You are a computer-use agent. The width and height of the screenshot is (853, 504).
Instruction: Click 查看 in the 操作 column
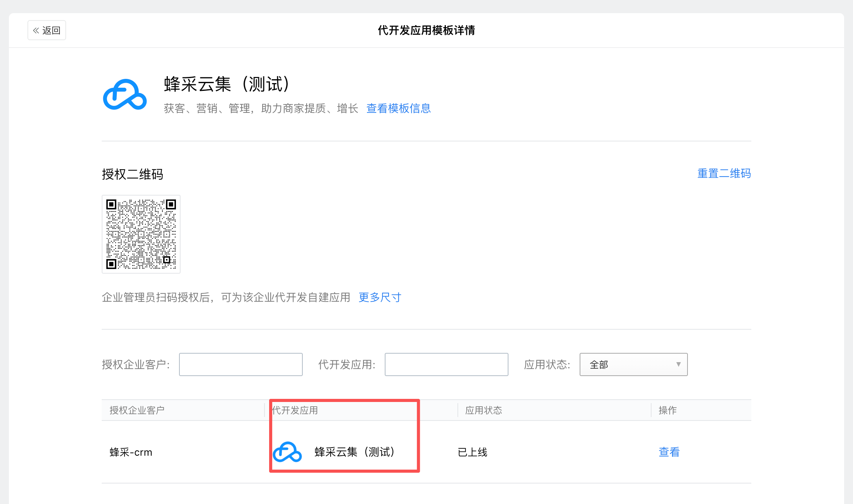pyautogui.click(x=669, y=452)
